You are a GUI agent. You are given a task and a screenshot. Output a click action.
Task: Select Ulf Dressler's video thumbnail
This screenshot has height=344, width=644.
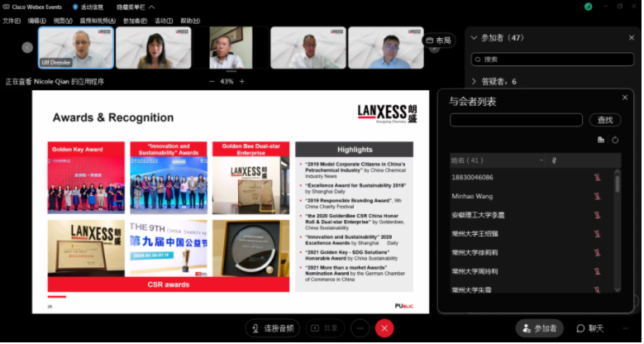76,48
